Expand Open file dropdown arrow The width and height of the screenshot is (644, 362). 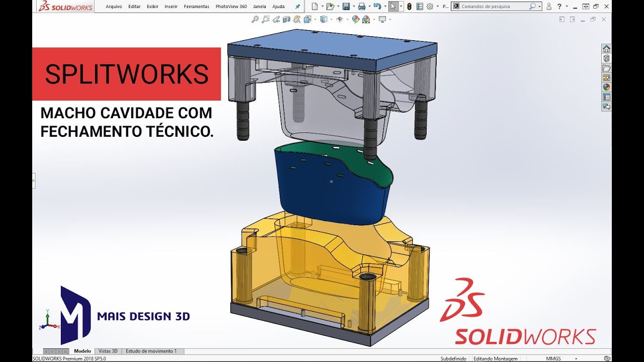point(338,7)
